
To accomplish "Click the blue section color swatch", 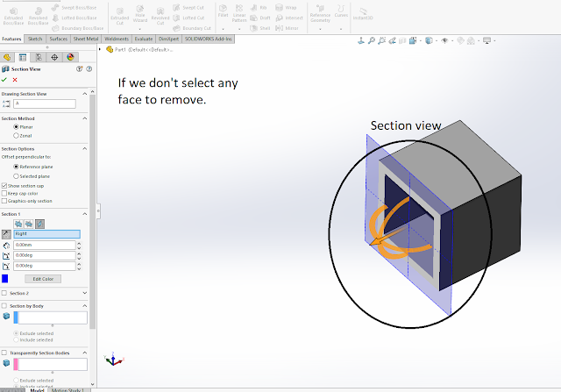I will pos(5,279).
